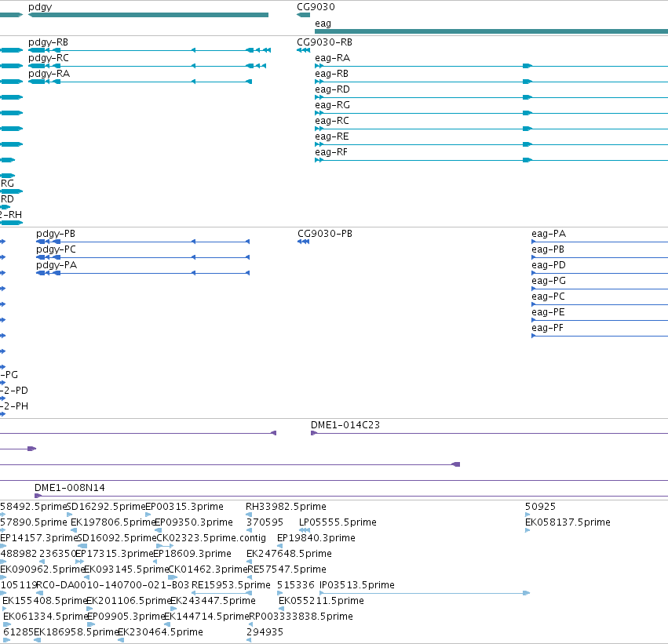The image size is (668, 644).
Task: Select EST EP09905.3prime
Action: coord(126,617)
